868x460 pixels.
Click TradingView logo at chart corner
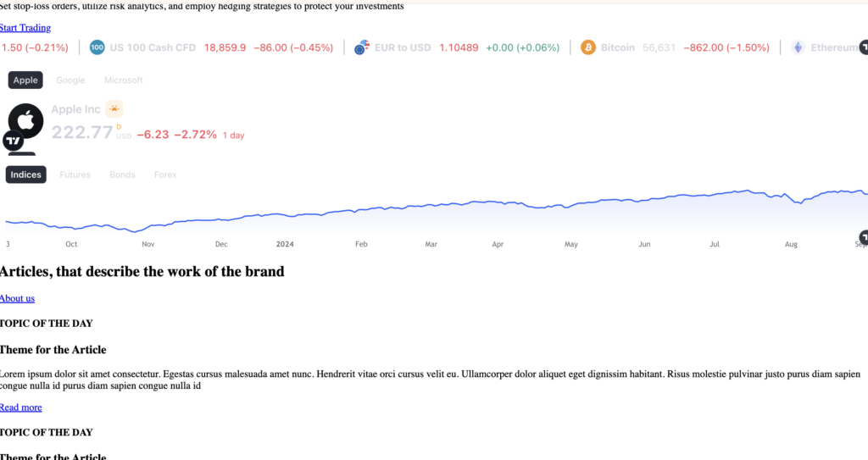[864, 236]
